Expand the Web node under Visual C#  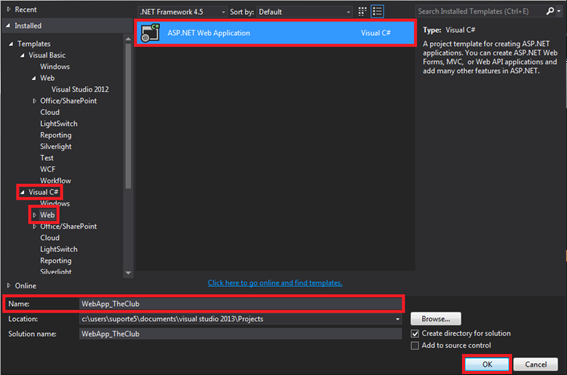(x=34, y=215)
